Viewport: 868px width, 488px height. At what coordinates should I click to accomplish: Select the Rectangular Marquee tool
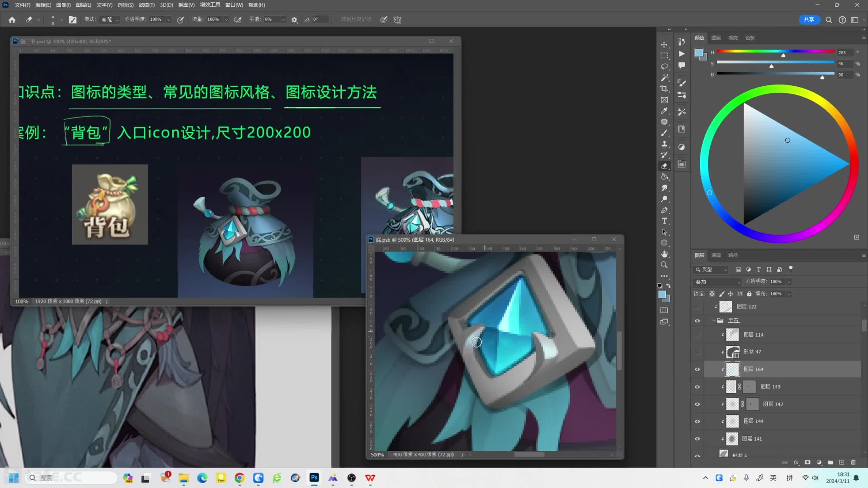pos(664,56)
